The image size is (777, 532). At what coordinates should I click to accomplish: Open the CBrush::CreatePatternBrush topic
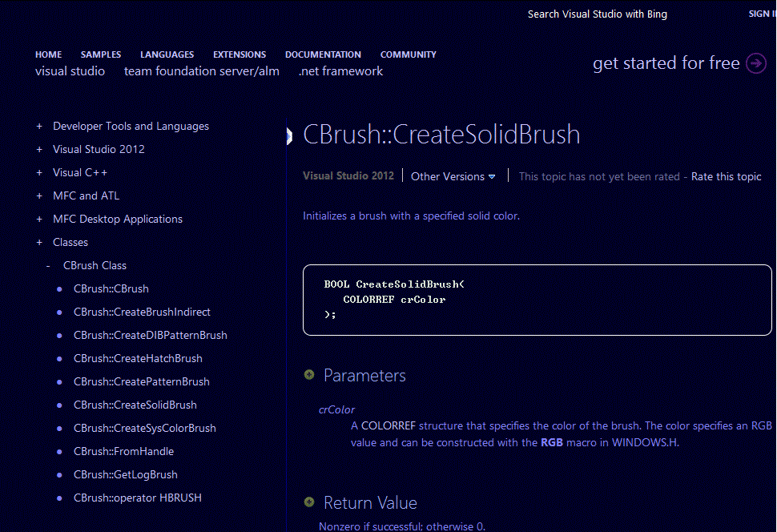141,381
